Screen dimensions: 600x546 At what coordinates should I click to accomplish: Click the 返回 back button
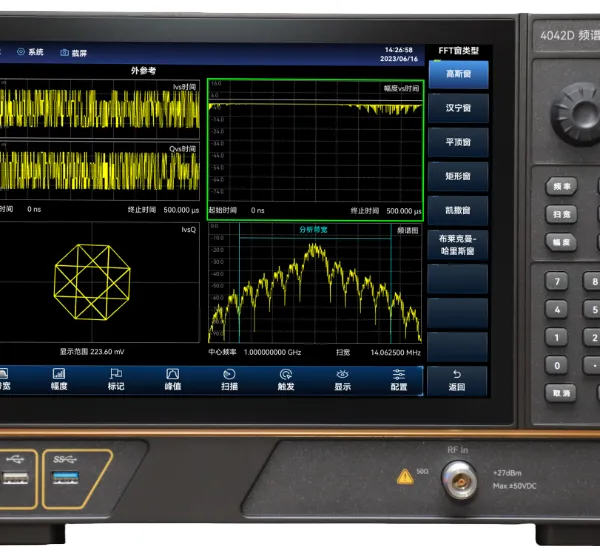tap(457, 381)
